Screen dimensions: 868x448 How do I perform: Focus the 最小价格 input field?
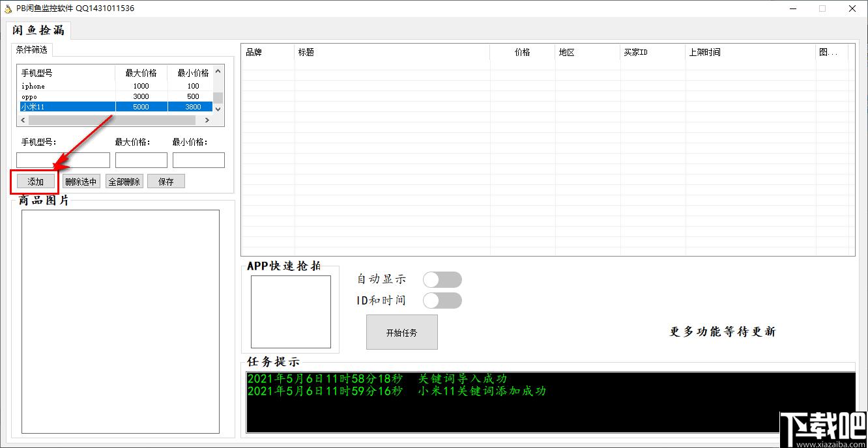[199, 160]
